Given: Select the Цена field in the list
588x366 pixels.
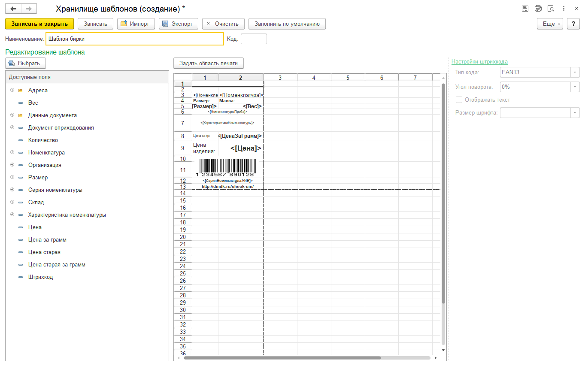Looking at the screenshot, I should [35, 227].
